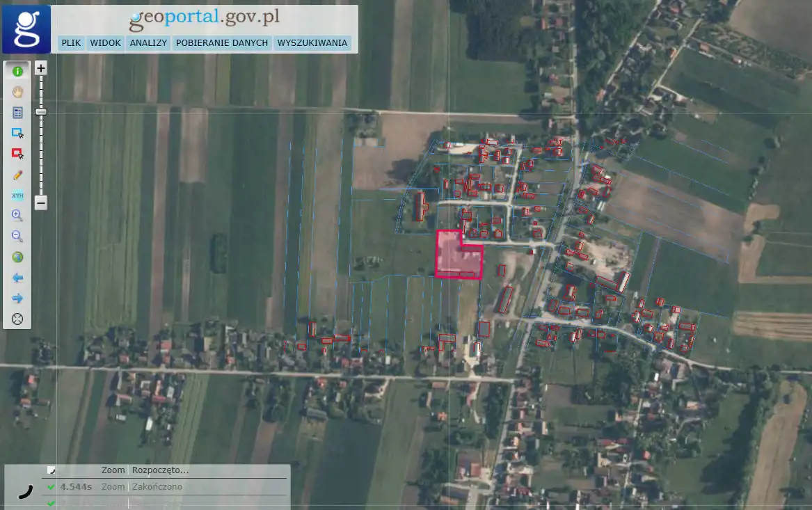Click the XYH coordinates tool

[x=17, y=196]
